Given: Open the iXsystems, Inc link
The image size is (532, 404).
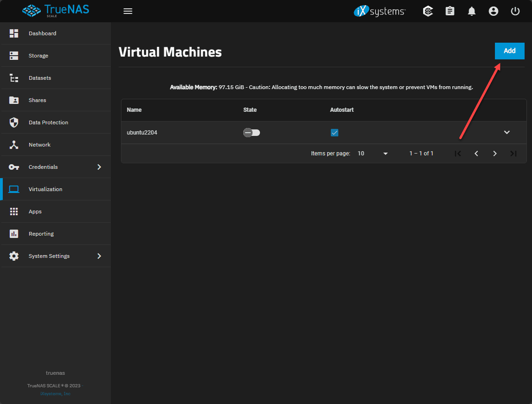Looking at the screenshot, I should [55, 394].
